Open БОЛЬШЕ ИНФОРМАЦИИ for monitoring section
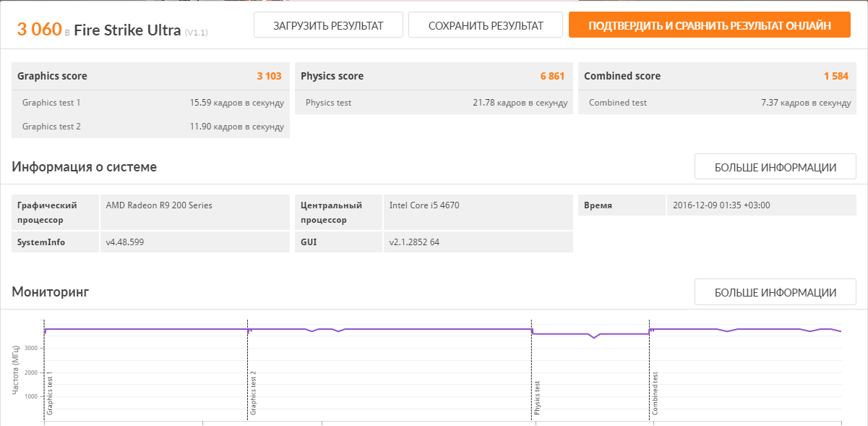Viewport: 868px width, 426px height. pos(775,292)
